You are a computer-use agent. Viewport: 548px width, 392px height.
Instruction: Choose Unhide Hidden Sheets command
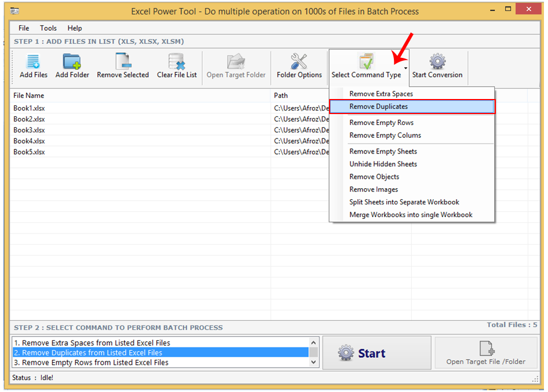pos(412,164)
